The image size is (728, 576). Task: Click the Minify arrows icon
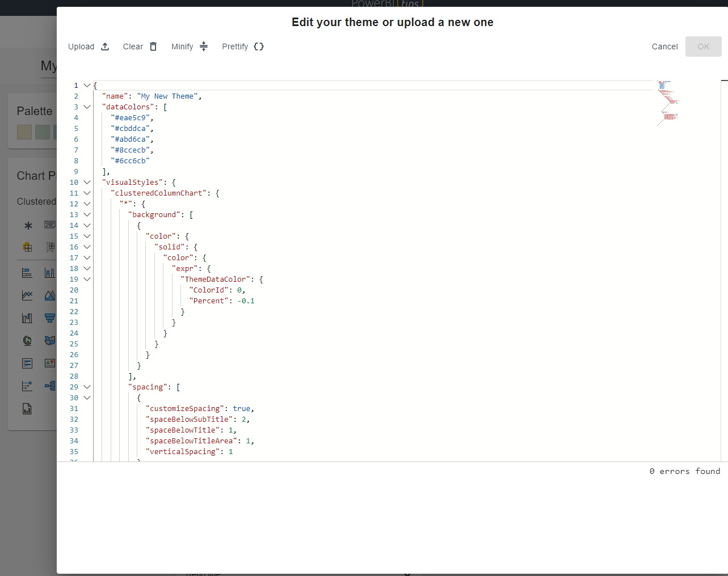[x=203, y=46]
